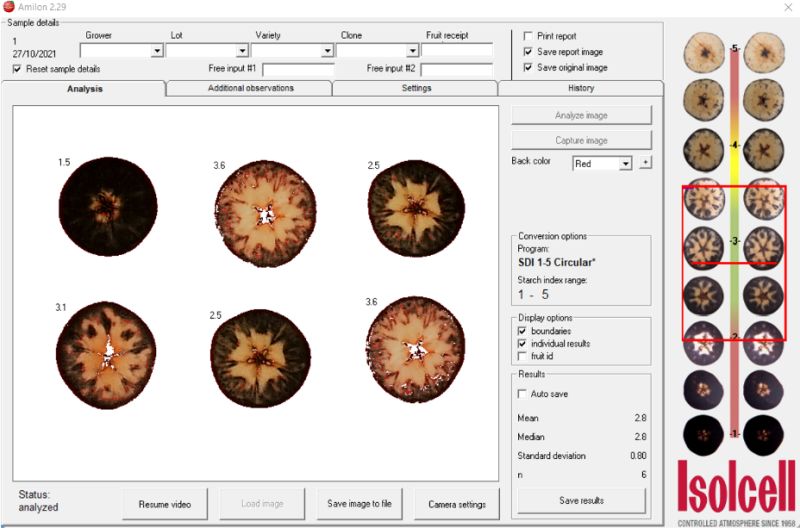Viewport: 800px width, 528px height.
Task: Enable Auto save in Results
Action: (x=522, y=394)
